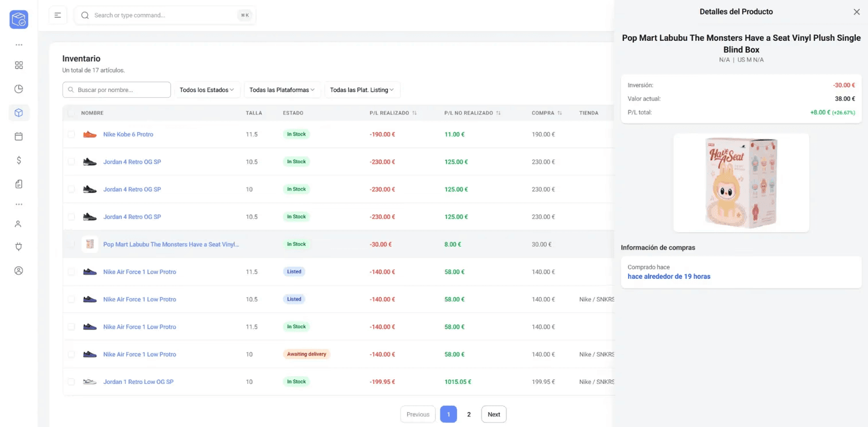The height and width of the screenshot is (427, 868).
Task: Toggle the sidebar hamburger menu button
Action: [x=58, y=15]
